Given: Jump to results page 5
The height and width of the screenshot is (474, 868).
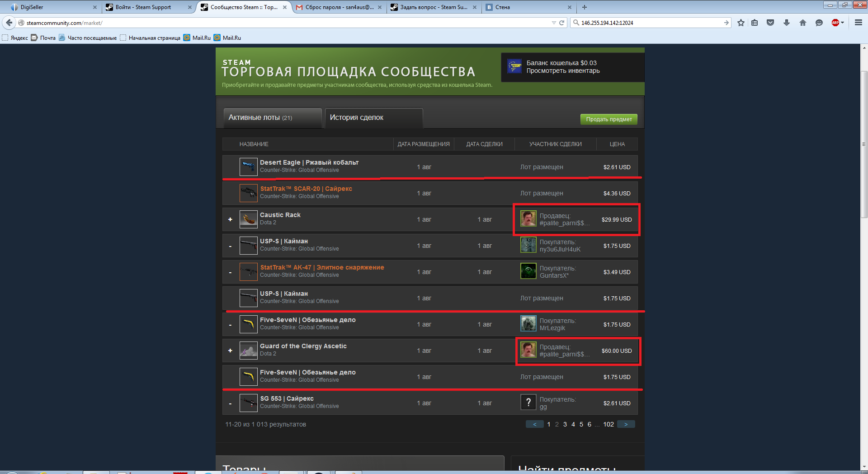Looking at the screenshot, I should click(x=581, y=424).
